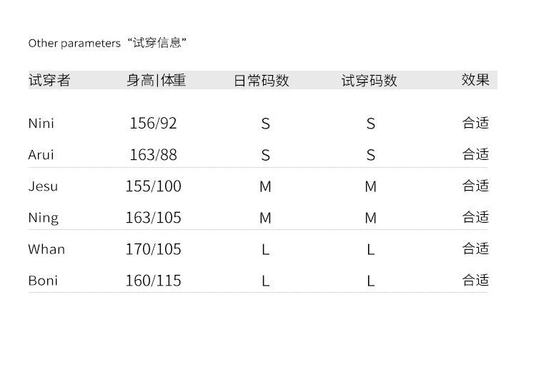Screen dimensions: 536x392
Task: Click the 身高|体重 column header
Action: tap(157, 80)
